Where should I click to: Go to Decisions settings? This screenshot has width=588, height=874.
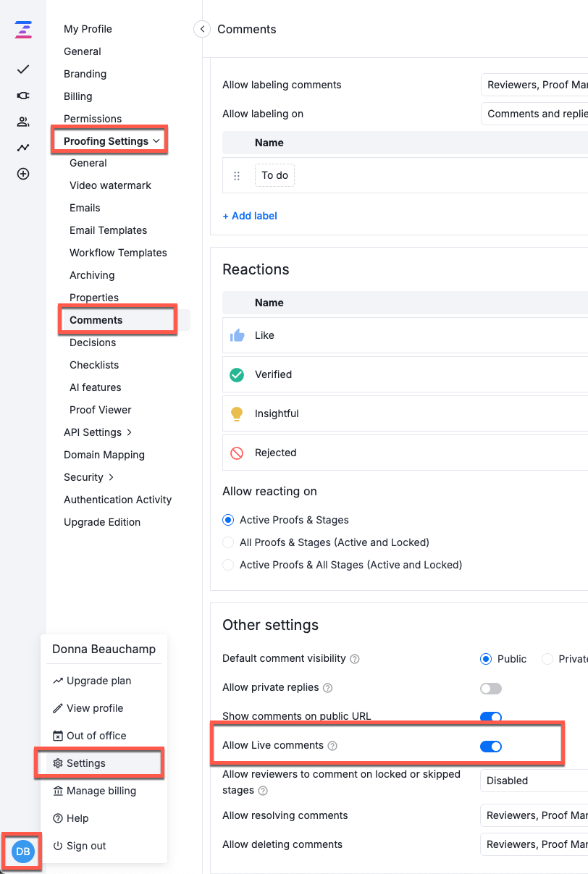pyautogui.click(x=93, y=343)
